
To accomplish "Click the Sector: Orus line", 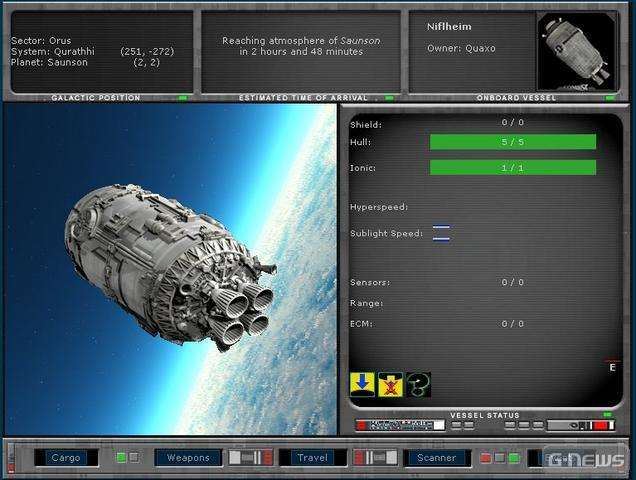I will pyautogui.click(x=41, y=41).
